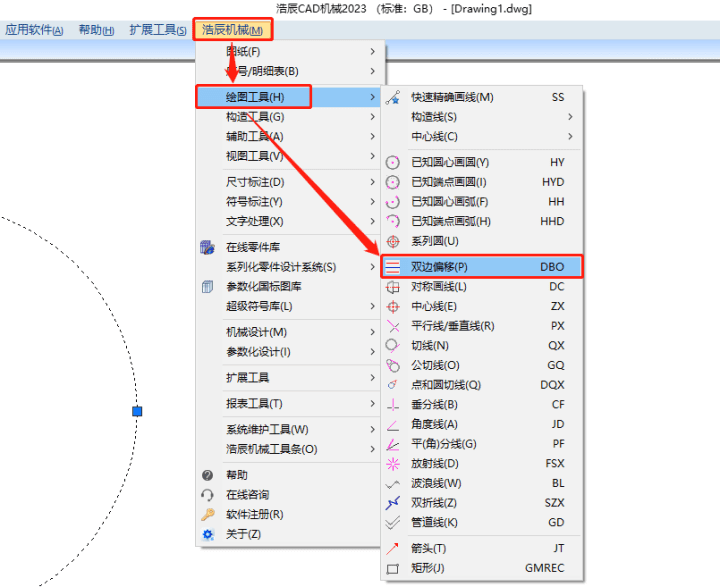Click the 切线 tangent icon
This screenshot has width=720, height=587.
click(x=393, y=346)
